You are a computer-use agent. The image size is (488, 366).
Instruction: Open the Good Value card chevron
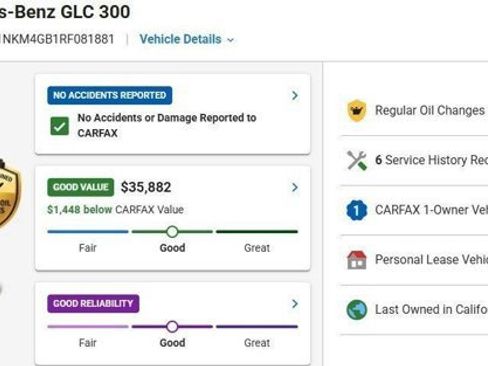coord(295,187)
